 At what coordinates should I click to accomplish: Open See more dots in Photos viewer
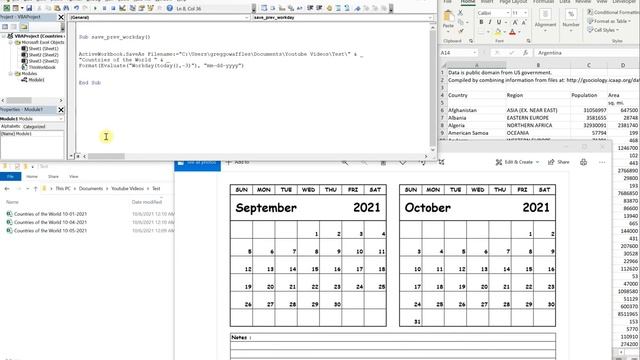(x=602, y=162)
